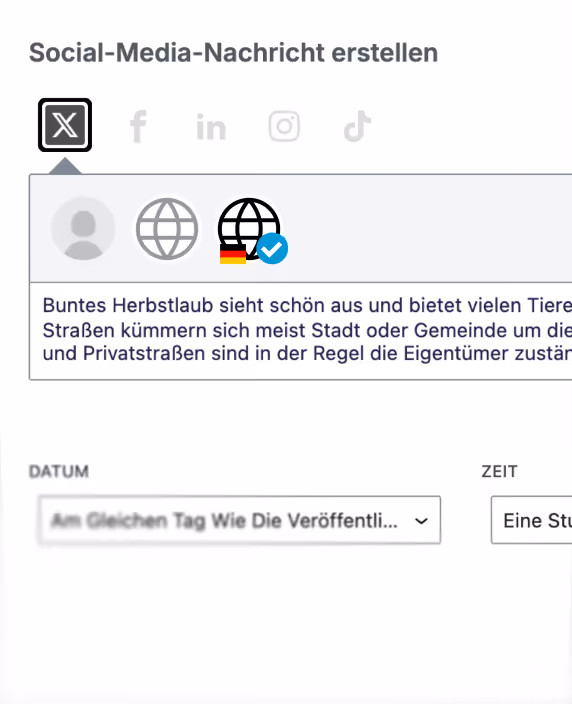The height and width of the screenshot is (704, 572).
Task: Click the DATUM label
Action: (59, 471)
